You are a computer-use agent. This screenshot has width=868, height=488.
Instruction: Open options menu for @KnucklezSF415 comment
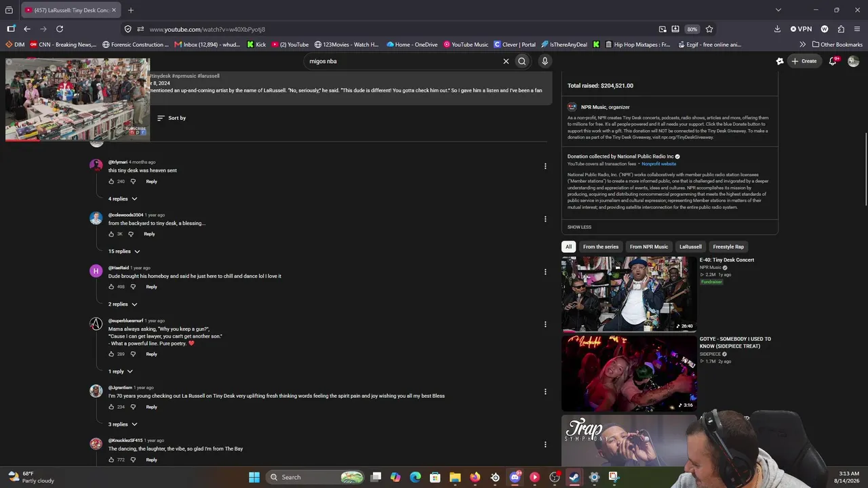pos(545,445)
